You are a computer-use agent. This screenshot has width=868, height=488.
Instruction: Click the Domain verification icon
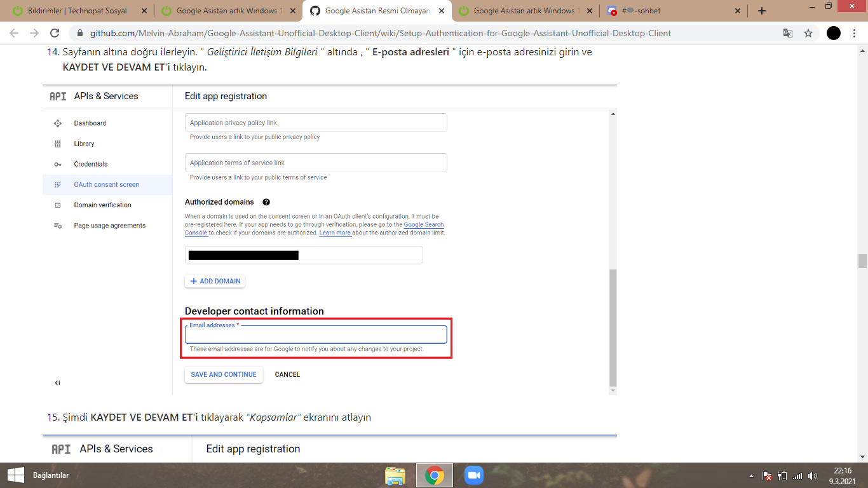pos(58,205)
